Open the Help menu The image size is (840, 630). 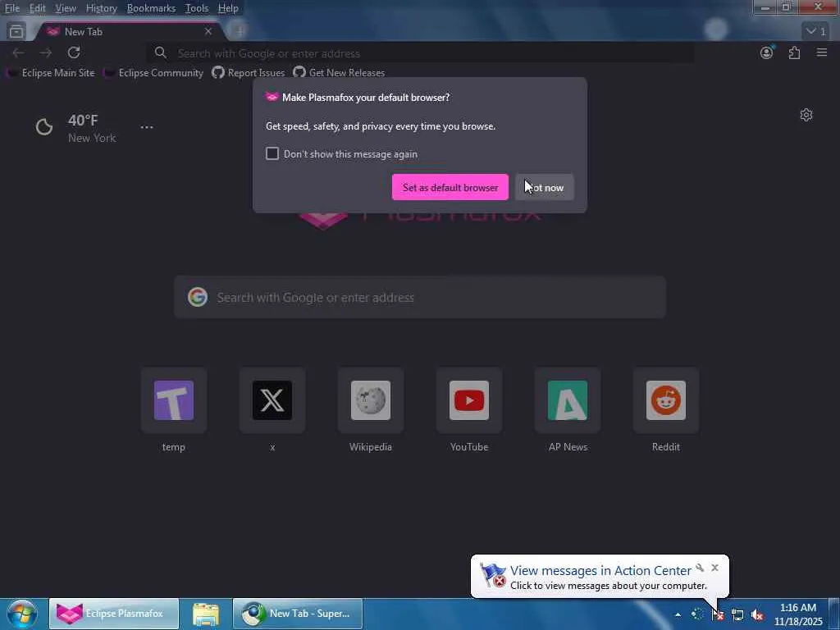(228, 8)
